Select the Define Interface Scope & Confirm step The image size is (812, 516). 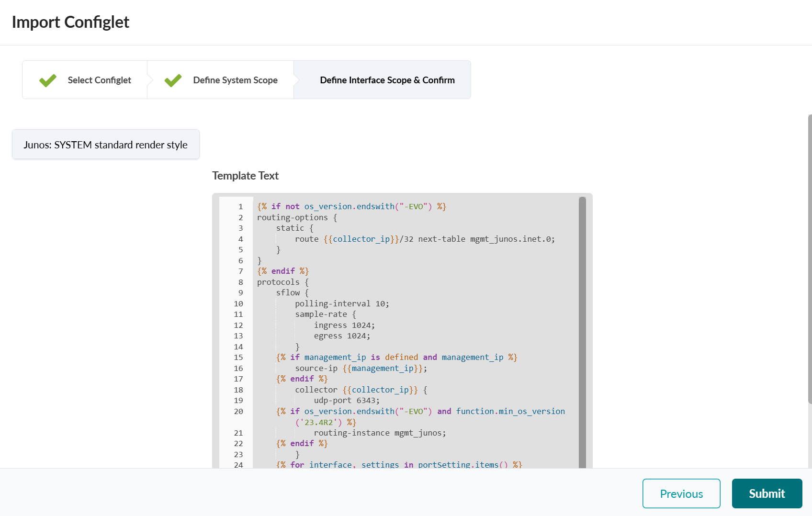click(x=387, y=80)
